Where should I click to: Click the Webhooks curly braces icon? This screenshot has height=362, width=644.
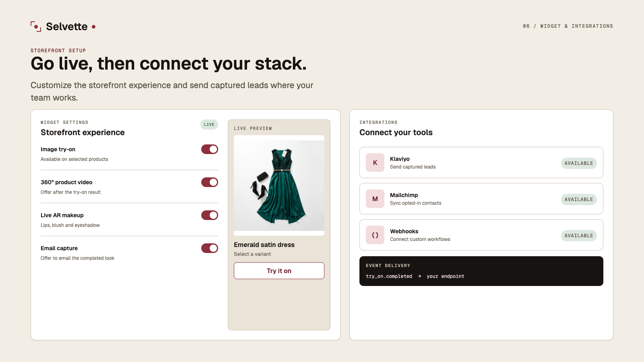[375, 235]
